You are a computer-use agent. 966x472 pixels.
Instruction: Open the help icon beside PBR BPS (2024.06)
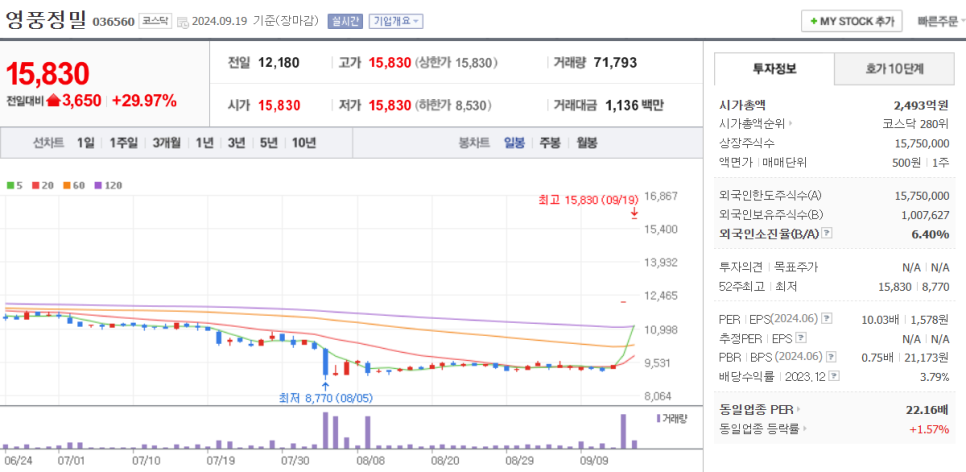pos(832,357)
